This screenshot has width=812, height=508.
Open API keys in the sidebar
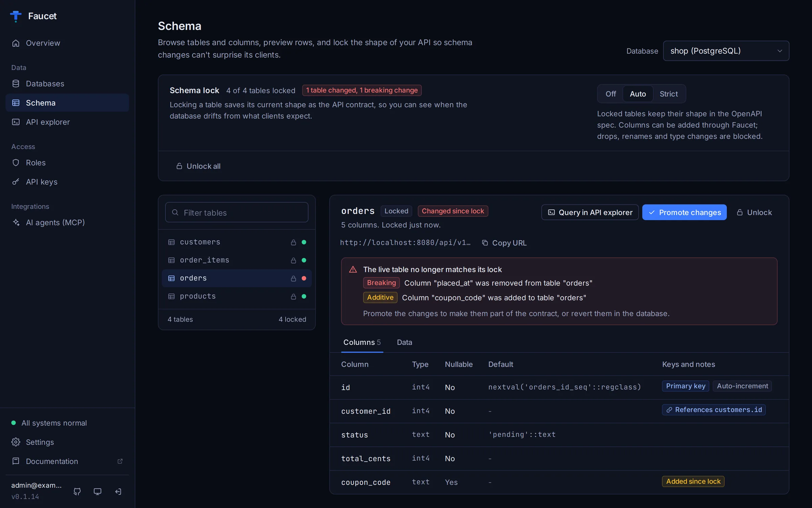67,182
